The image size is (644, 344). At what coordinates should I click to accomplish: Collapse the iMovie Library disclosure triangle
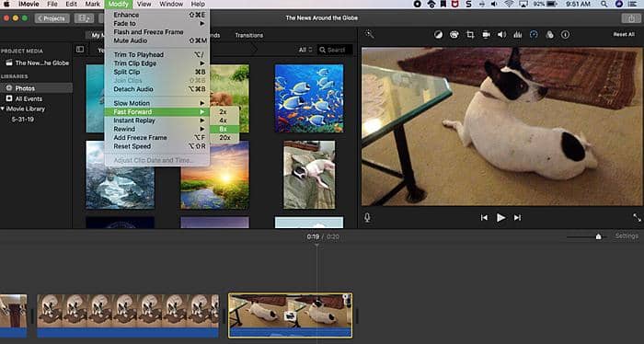click(3, 109)
